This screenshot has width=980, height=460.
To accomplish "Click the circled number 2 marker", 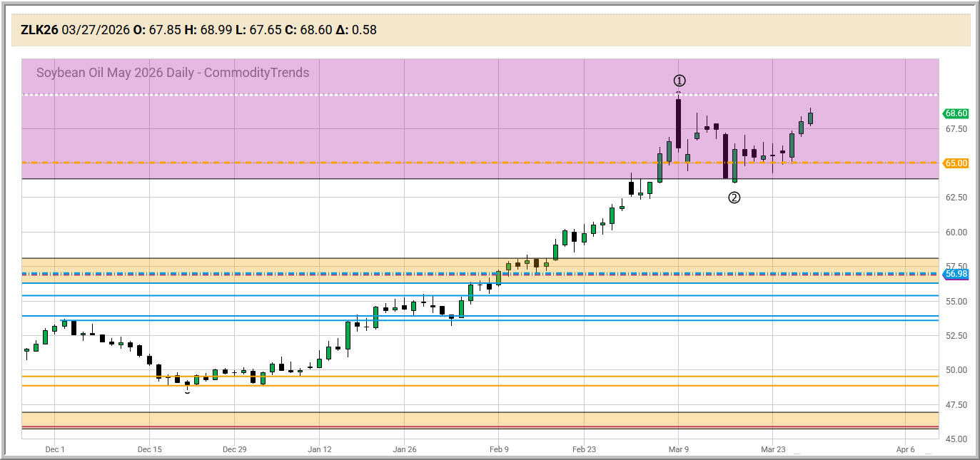I will click(x=734, y=198).
